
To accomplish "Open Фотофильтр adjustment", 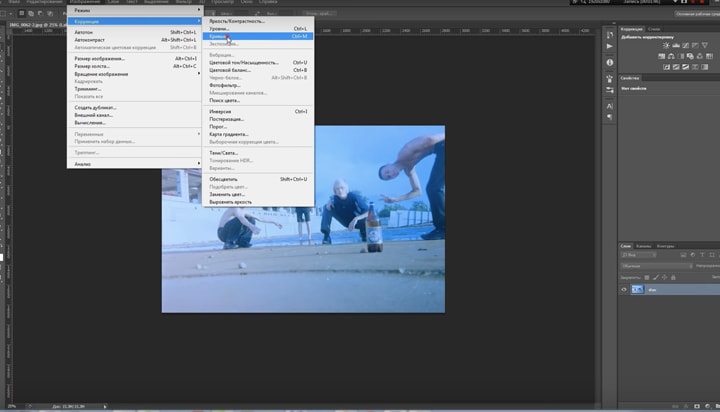I will pyautogui.click(x=258, y=85).
